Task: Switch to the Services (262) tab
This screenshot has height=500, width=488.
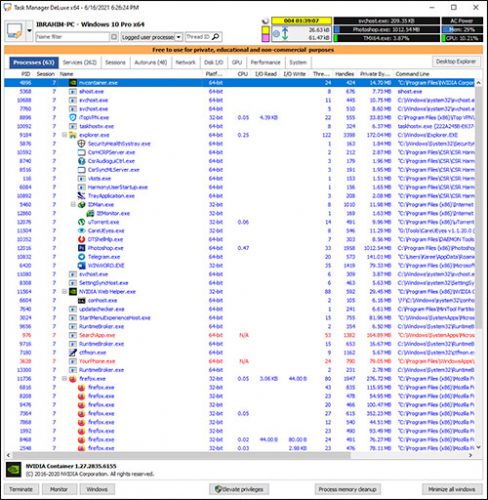Action: coord(80,62)
